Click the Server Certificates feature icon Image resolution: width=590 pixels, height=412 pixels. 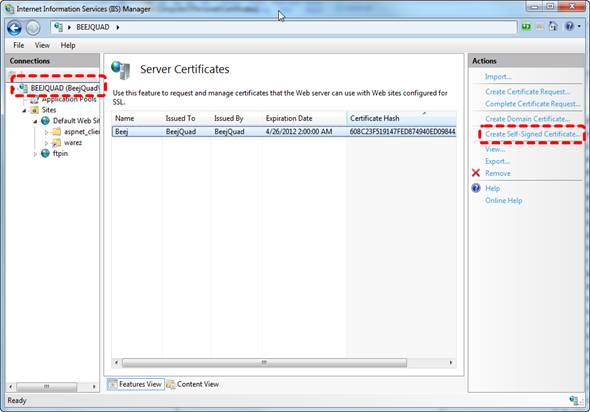click(121, 70)
